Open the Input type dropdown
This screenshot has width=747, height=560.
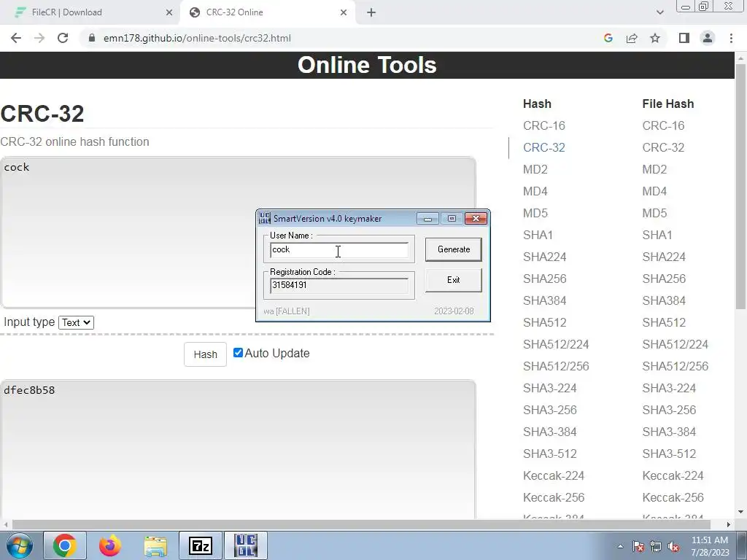coord(76,322)
